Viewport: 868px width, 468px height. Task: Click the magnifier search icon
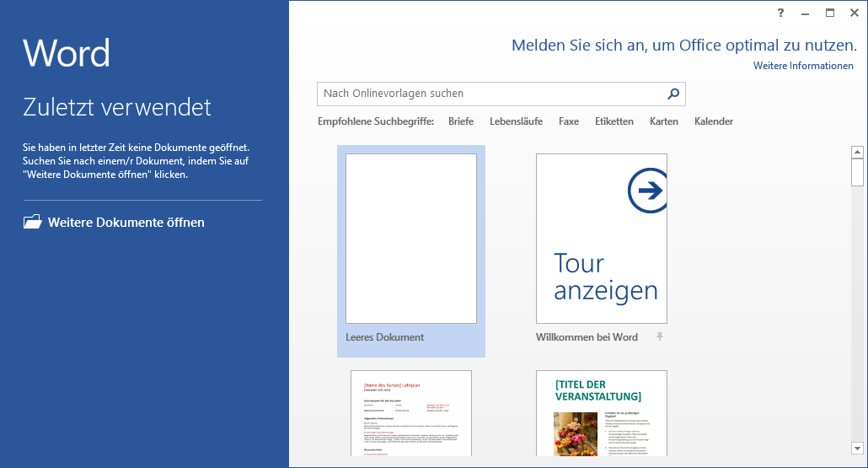tap(672, 94)
